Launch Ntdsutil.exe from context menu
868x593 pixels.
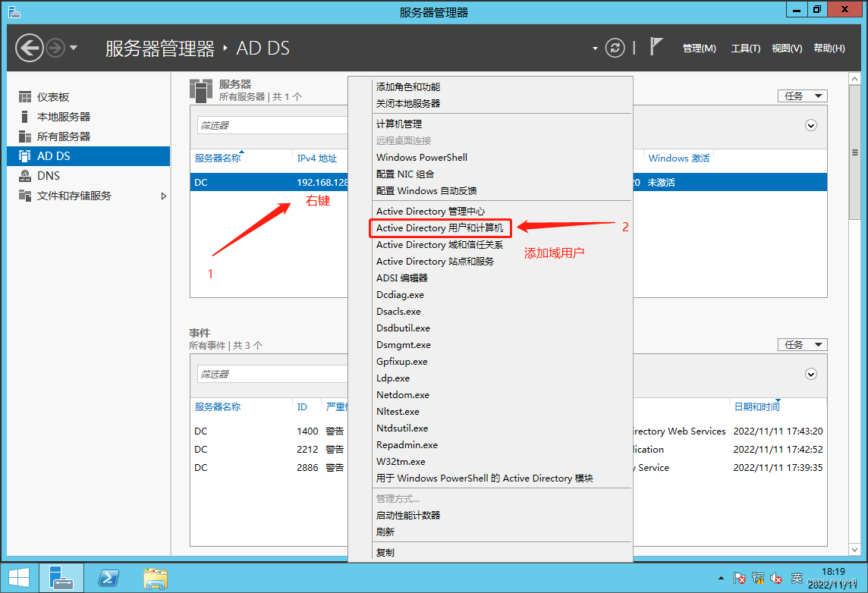(402, 428)
